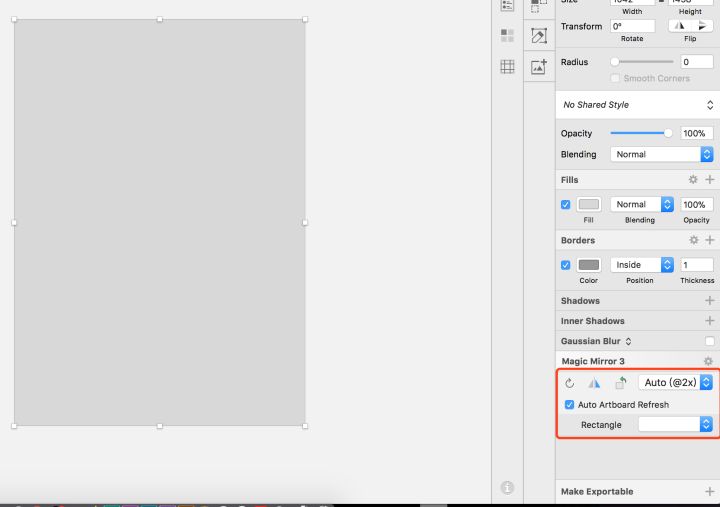Open Fills settings gear

[x=693, y=180]
